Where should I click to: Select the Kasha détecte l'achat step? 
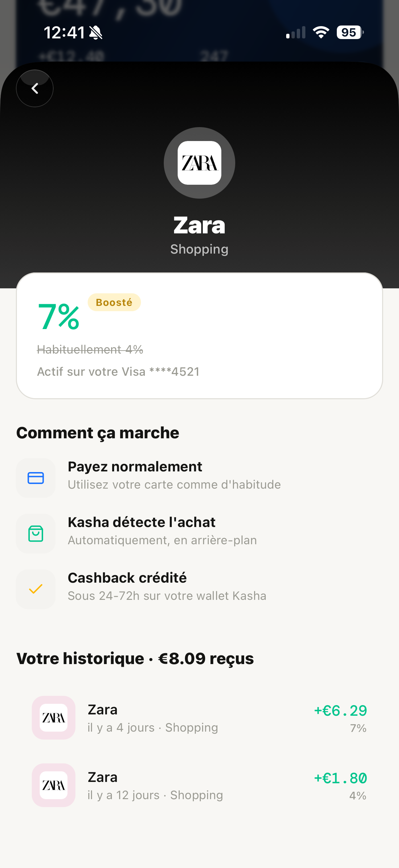pyautogui.click(x=162, y=531)
